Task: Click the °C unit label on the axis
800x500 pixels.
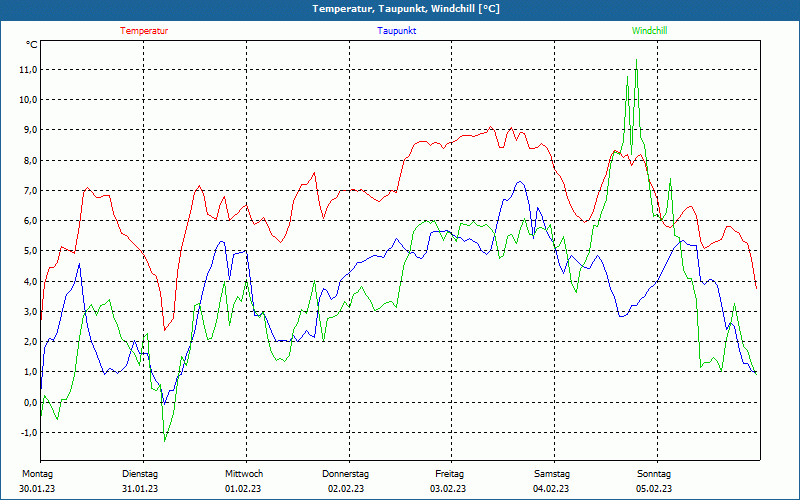Action: [x=32, y=45]
